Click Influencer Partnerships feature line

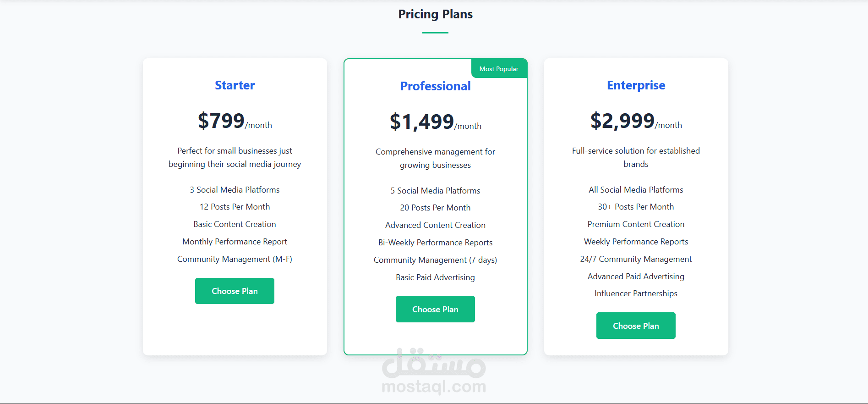point(636,293)
